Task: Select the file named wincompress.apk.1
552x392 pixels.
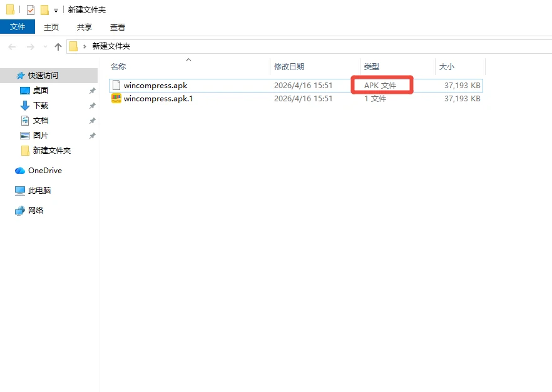Action: [x=158, y=99]
